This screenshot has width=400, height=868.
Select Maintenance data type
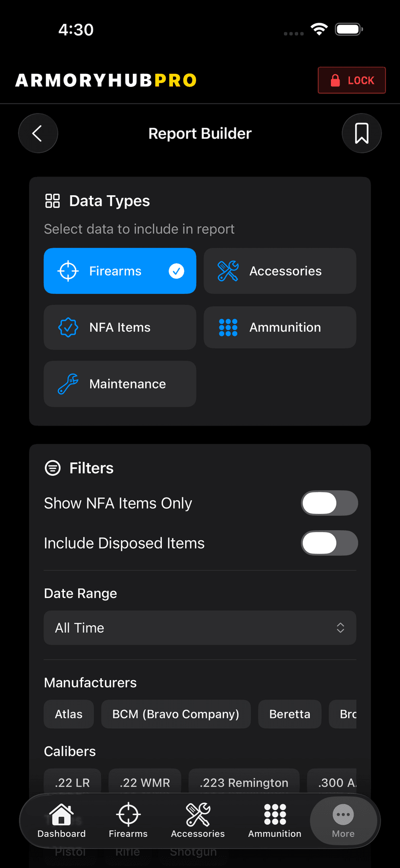120,384
